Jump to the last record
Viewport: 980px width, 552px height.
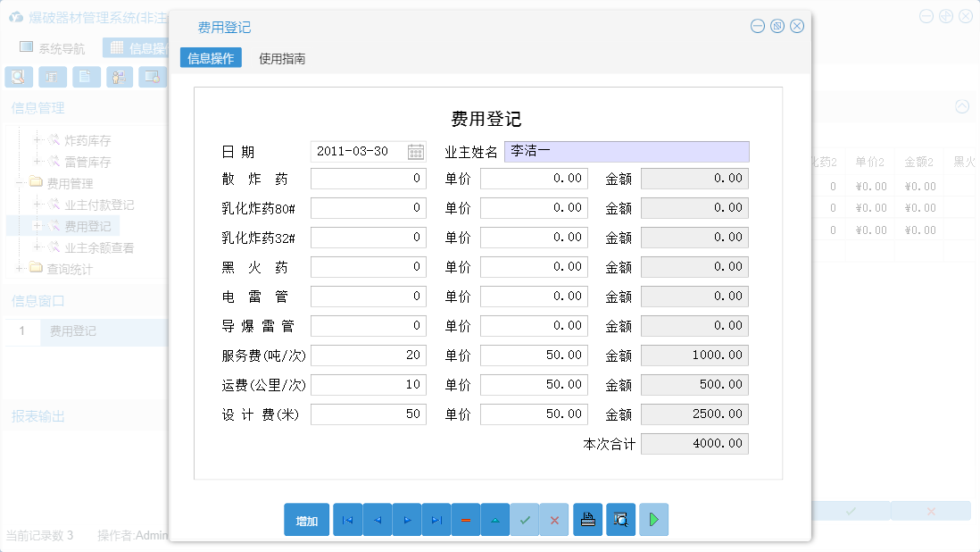[x=436, y=519]
